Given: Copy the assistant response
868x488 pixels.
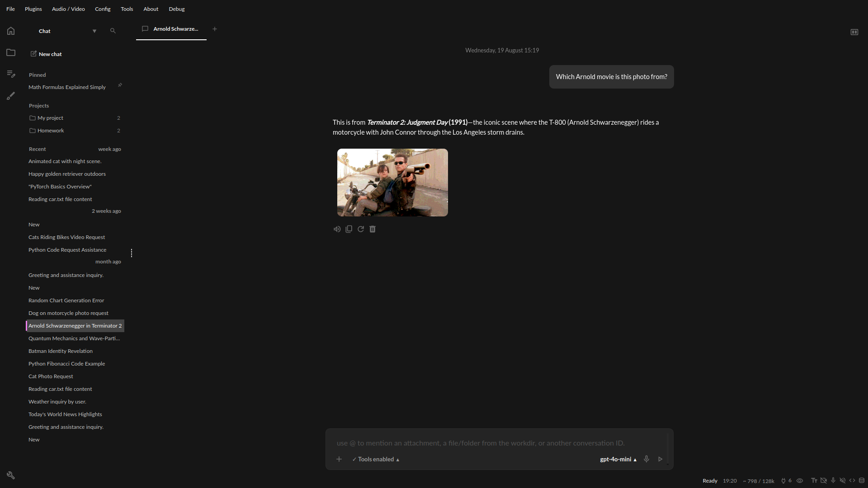Looking at the screenshot, I should pyautogui.click(x=349, y=229).
